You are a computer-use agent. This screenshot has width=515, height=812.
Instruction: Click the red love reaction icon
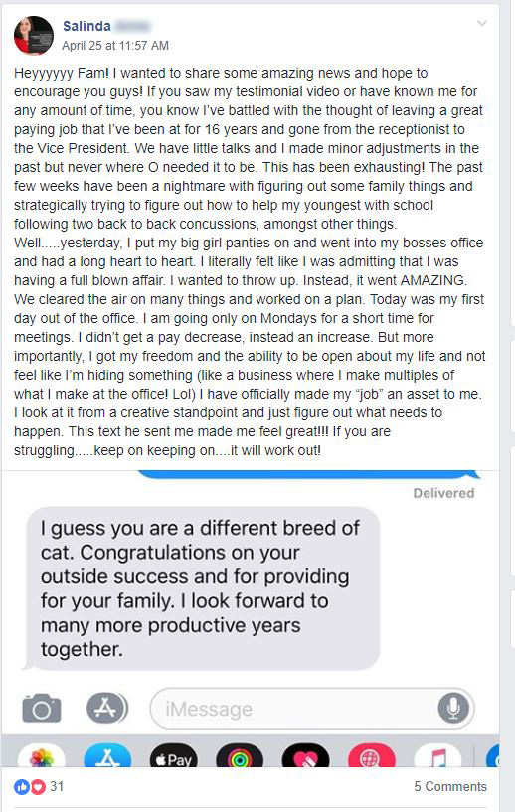pyautogui.click(x=38, y=787)
